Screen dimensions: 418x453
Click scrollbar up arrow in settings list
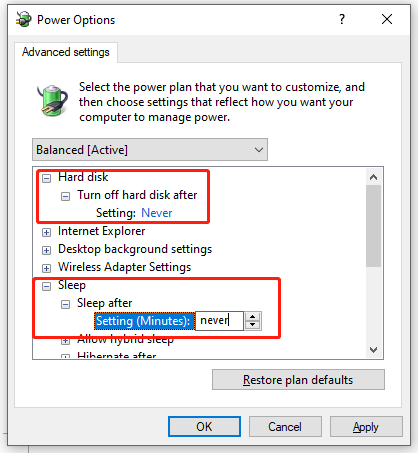373,177
